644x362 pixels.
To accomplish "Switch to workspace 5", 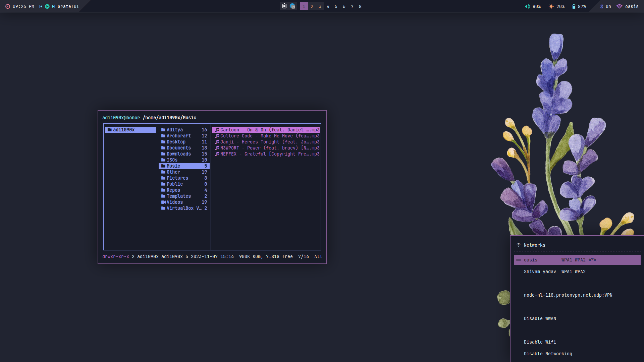I will tap(336, 6).
